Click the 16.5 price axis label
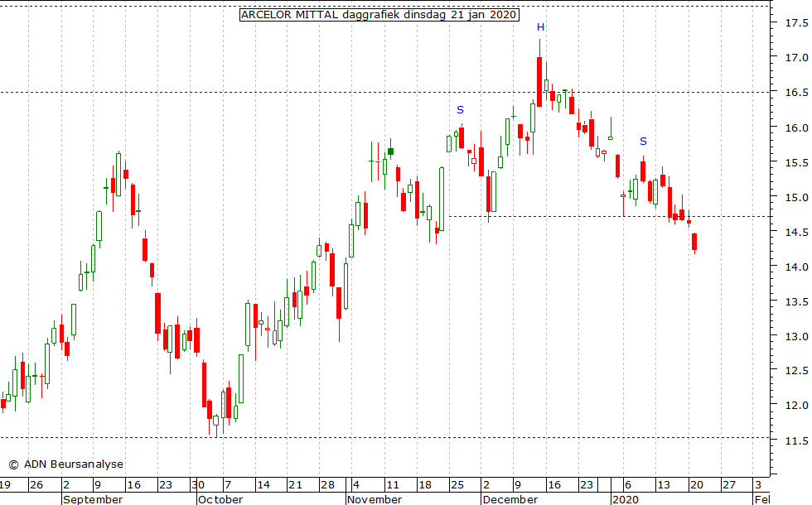 point(796,93)
